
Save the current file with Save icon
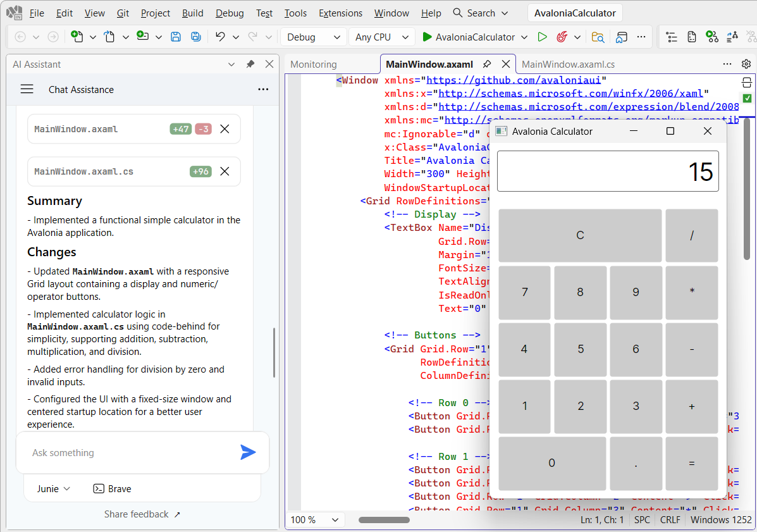(176, 37)
